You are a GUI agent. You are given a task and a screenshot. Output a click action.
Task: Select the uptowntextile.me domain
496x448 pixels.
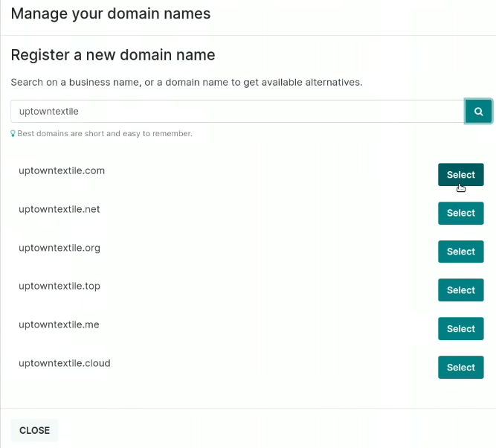(460, 329)
